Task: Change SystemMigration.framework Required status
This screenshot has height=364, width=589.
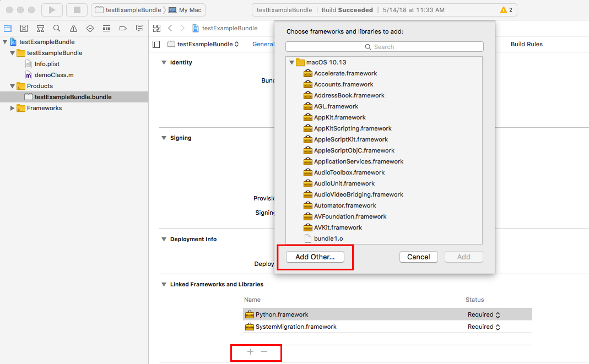Action: click(498, 327)
